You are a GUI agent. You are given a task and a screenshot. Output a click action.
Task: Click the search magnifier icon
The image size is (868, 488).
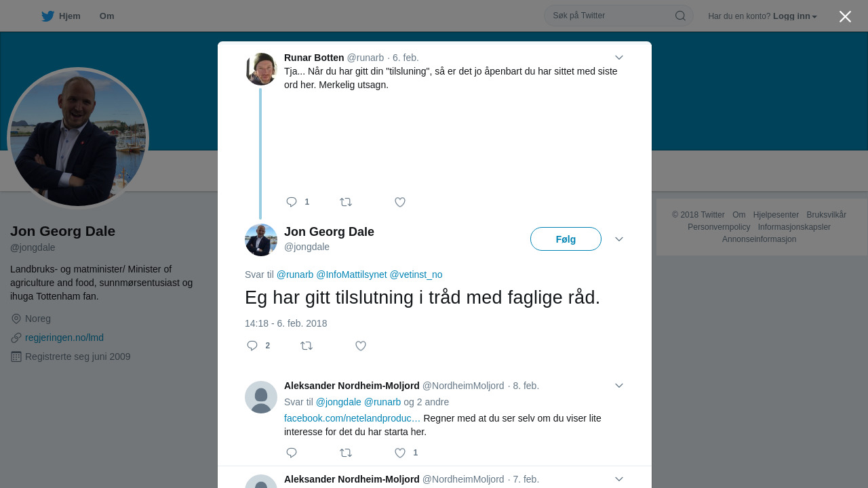tap(680, 16)
